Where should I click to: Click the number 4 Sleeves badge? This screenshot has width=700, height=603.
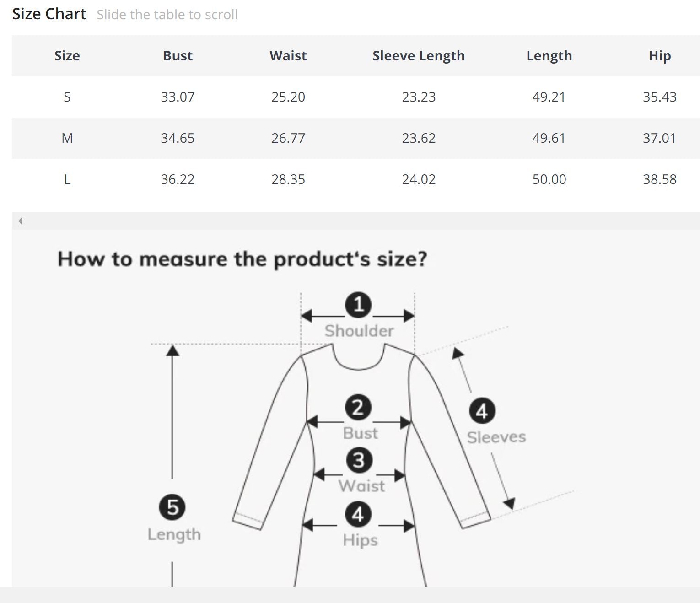coord(482,411)
